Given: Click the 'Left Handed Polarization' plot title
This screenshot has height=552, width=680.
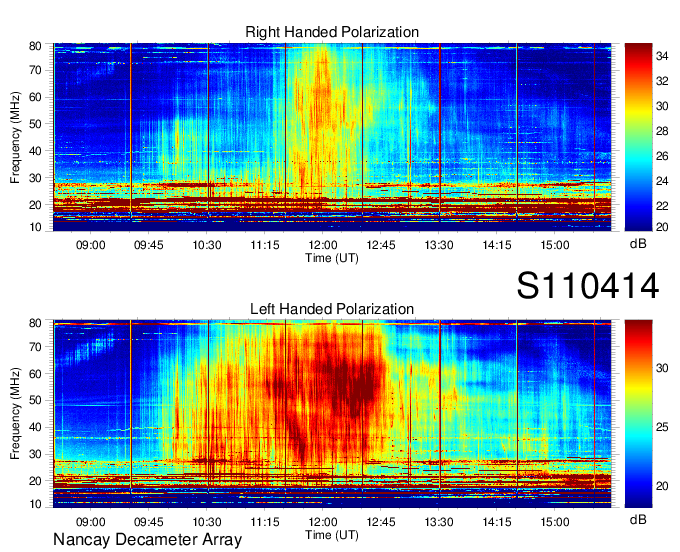Looking at the screenshot, I should [x=332, y=309].
